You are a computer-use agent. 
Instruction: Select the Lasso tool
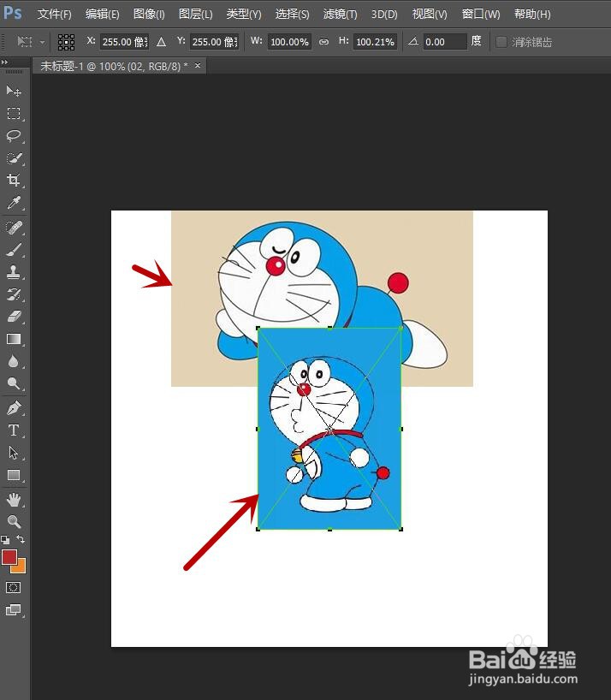pos(14,136)
